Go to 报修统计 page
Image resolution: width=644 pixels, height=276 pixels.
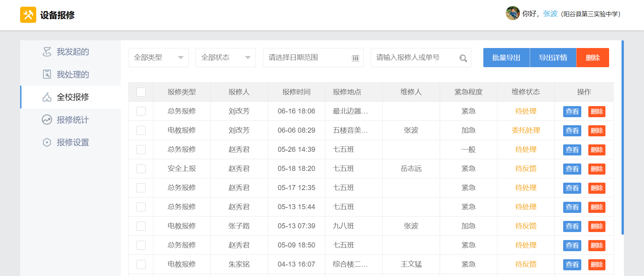tap(70, 120)
